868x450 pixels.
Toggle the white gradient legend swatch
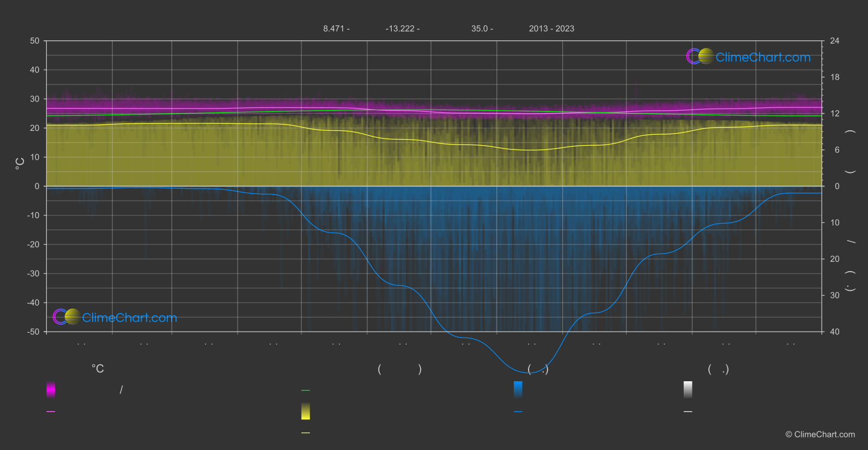(x=688, y=389)
